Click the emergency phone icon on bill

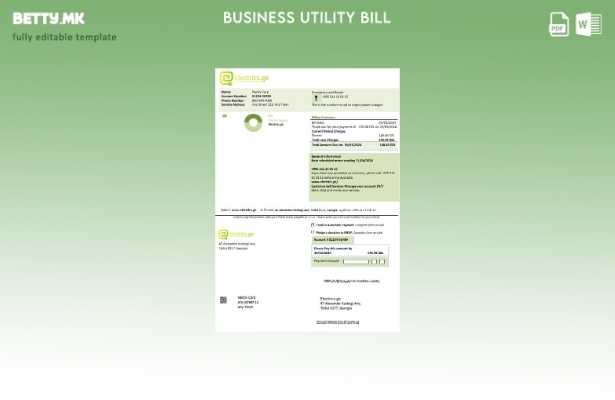[316, 97]
